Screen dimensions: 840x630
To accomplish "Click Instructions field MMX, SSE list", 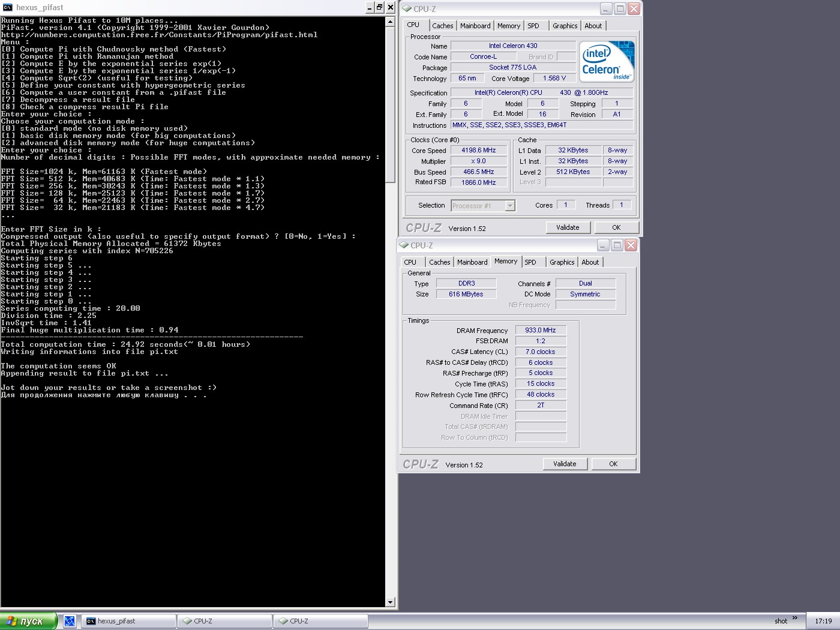I will coord(542,125).
